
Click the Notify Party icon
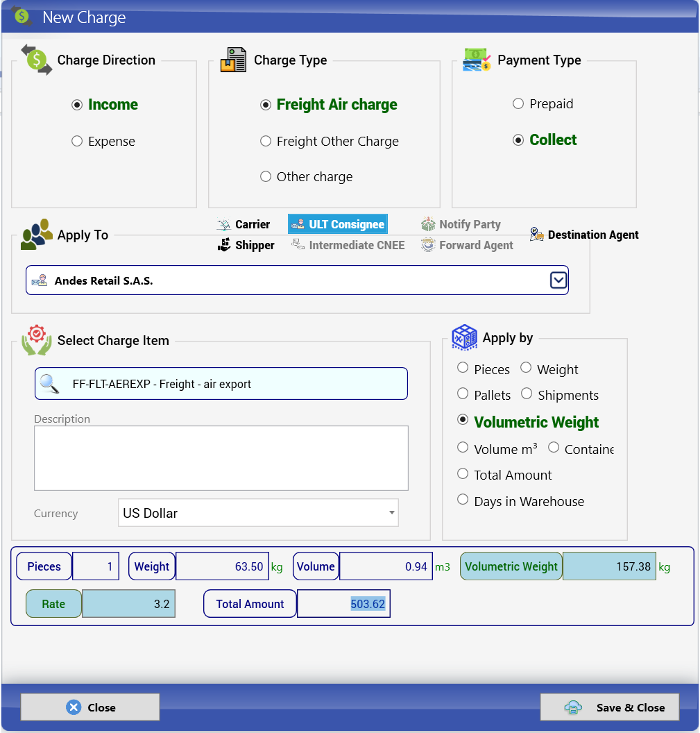pos(428,224)
